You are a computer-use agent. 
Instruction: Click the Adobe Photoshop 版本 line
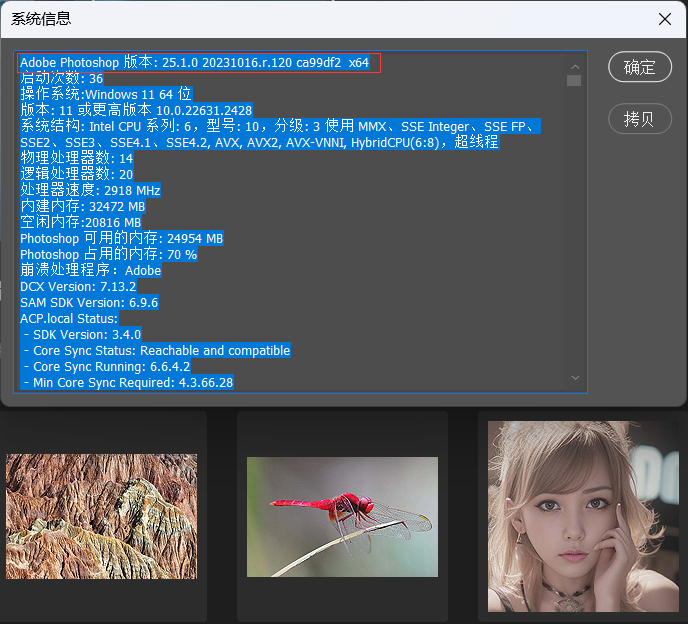194,62
